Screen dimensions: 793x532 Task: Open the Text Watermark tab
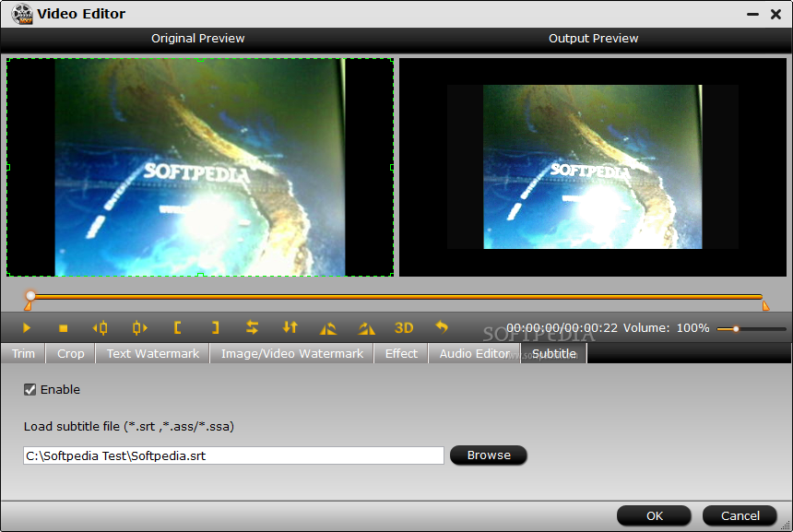coord(153,353)
